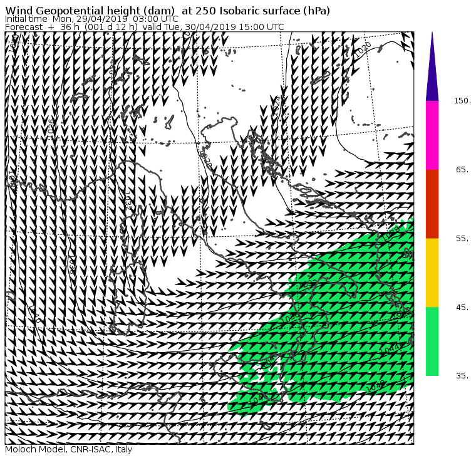This screenshot has width=476, height=458.
Task: Click the '1020' contour label at top right
Action: pyautogui.click(x=363, y=49)
